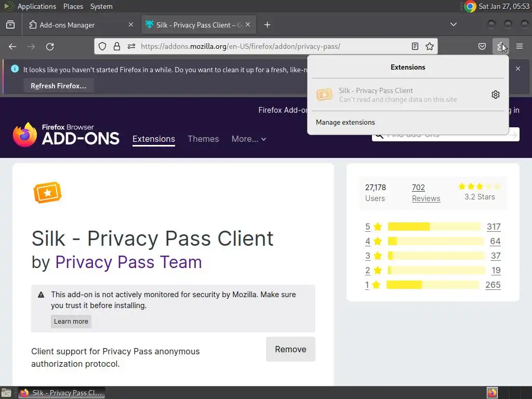Toggle the Extensions puzzle-piece toolbar button
Image resolution: width=532 pixels, height=399 pixels.
[x=500, y=46]
